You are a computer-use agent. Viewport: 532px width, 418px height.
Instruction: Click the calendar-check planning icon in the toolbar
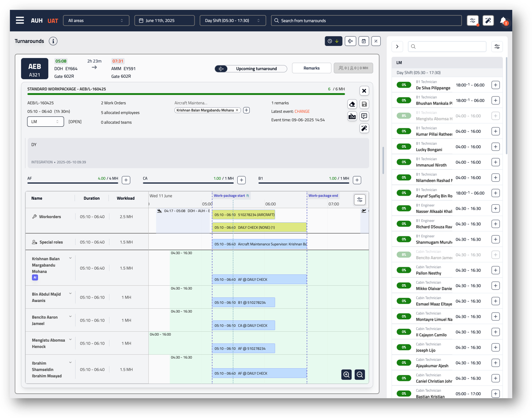(364, 41)
